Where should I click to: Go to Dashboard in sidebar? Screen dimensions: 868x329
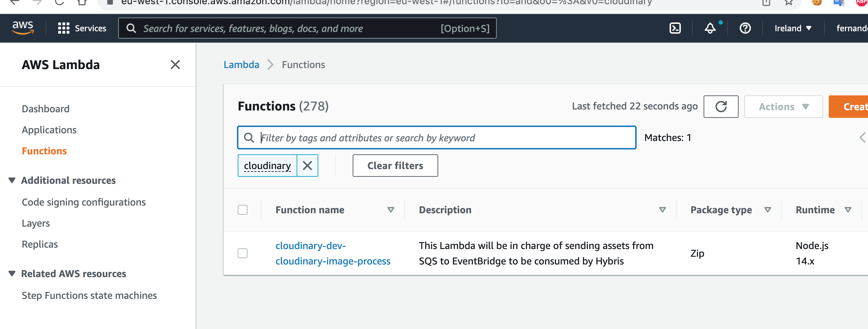pos(46,109)
